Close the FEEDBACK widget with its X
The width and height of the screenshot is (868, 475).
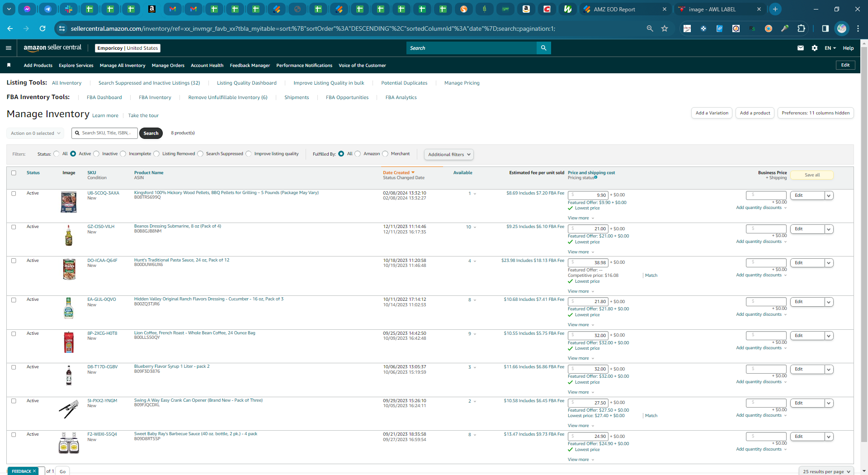tap(34, 471)
